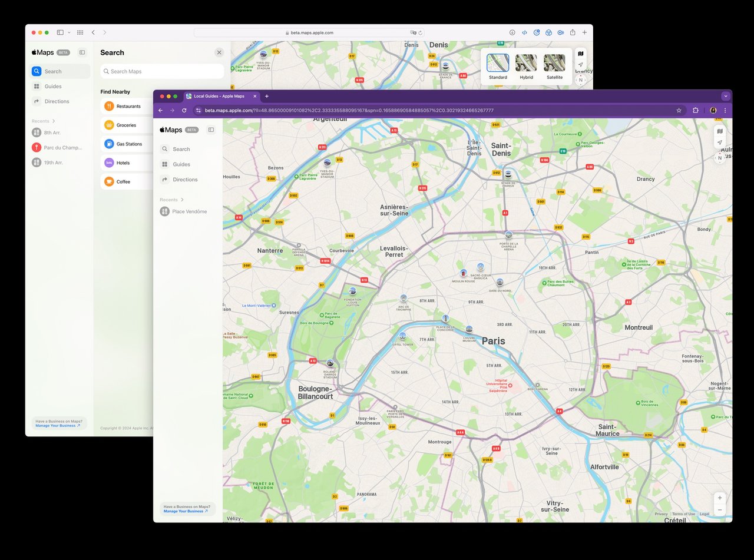Click the Fondation Louis Vuitton marker
This screenshot has width=754, height=560.
[353, 291]
